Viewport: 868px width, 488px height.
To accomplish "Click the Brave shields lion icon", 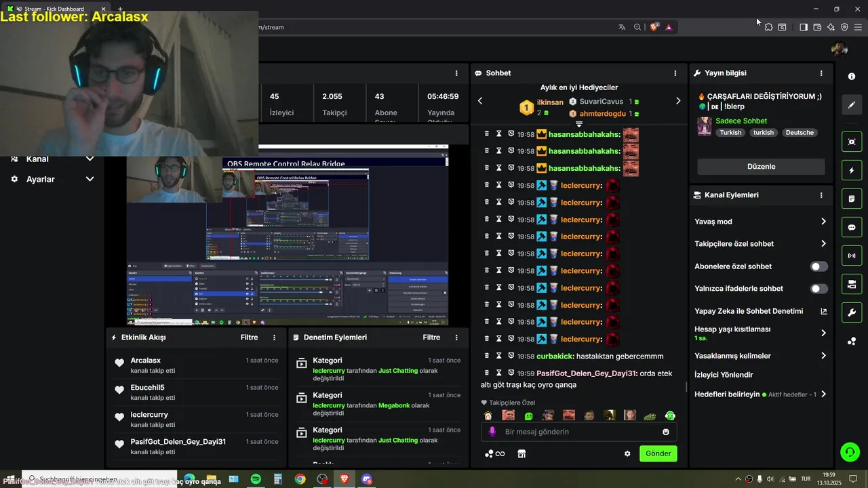I will 654,27.
